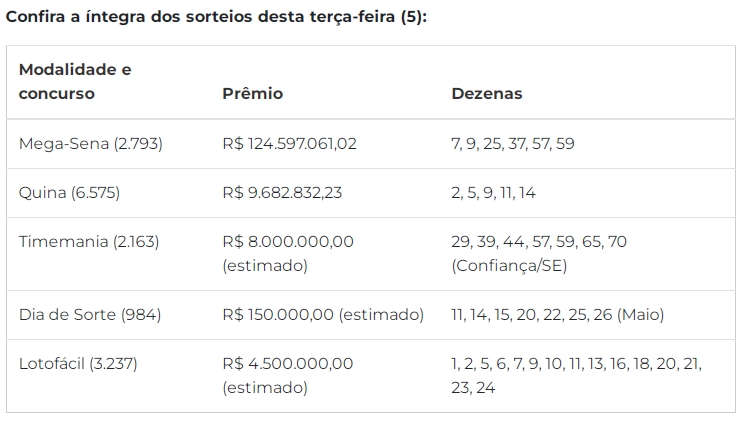Select the R$ 9.682.832,23 prize
743x422 pixels.
[x=282, y=193]
